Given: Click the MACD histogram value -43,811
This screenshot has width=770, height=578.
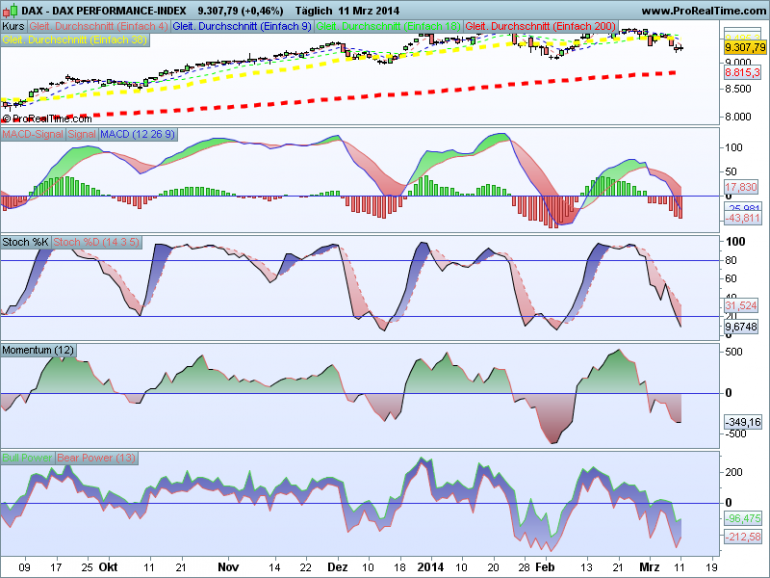Looking at the screenshot, I should (x=743, y=218).
